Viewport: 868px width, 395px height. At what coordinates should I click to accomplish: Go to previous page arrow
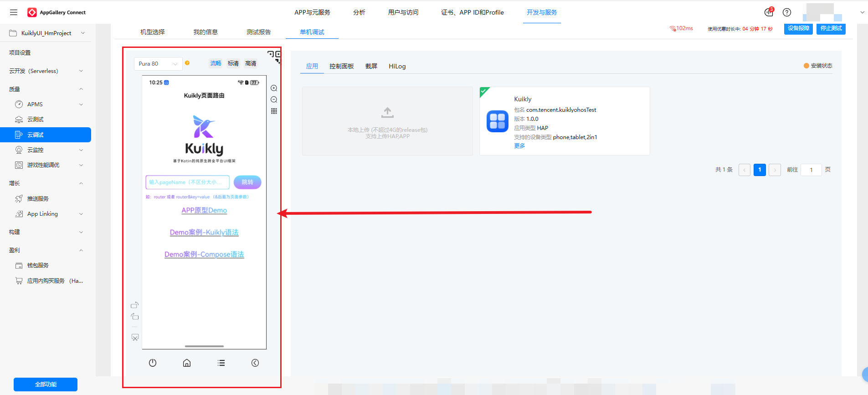(x=745, y=170)
